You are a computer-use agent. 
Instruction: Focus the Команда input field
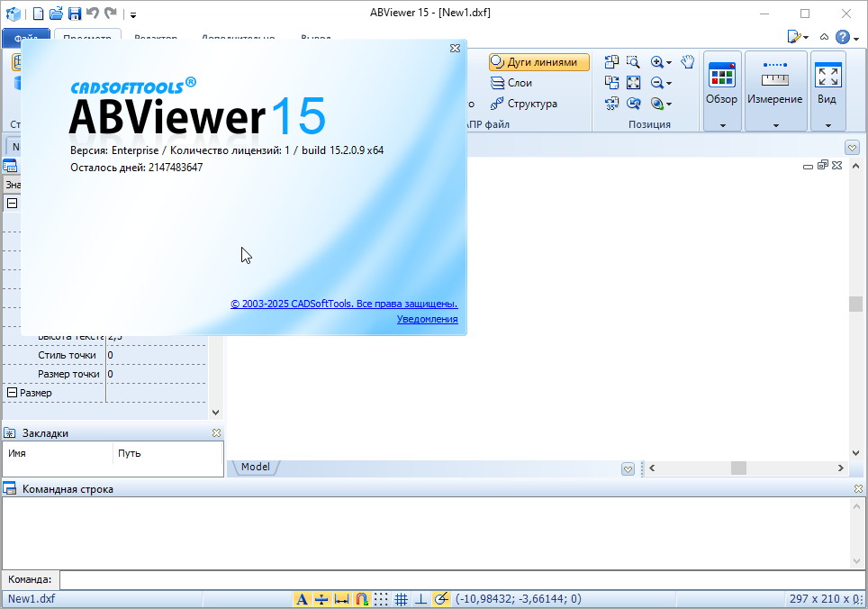(x=463, y=579)
